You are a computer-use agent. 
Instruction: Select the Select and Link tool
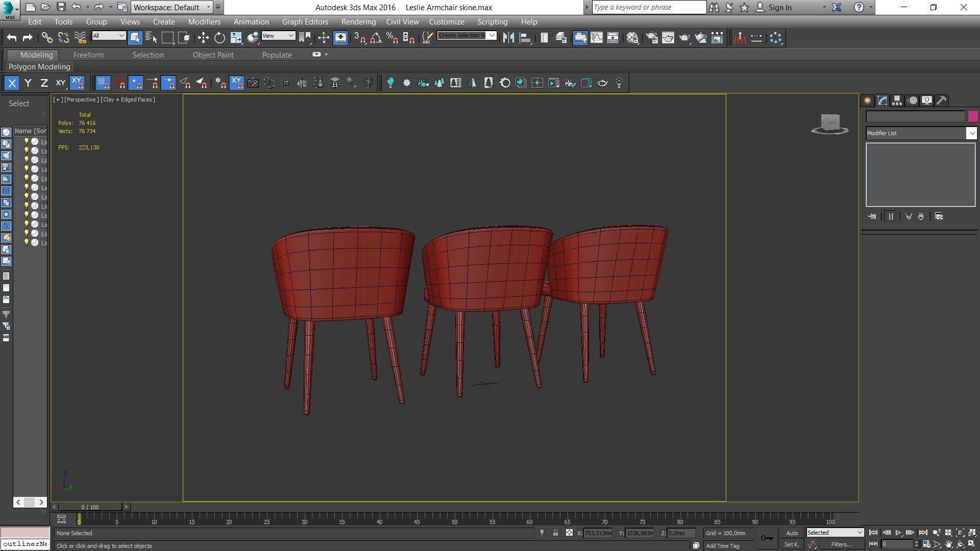pos(47,38)
